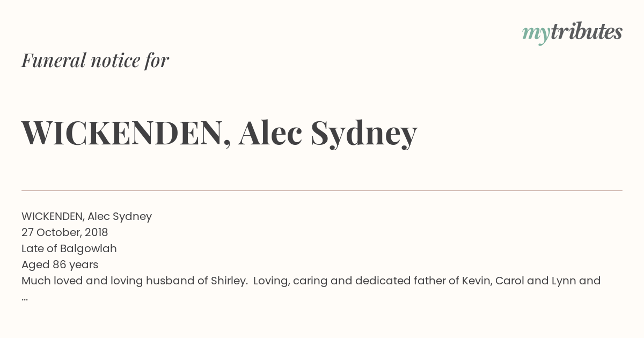The height and width of the screenshot is (338, 644).
Task: Click the year "2018" in the date
Action: click(97, 232)
